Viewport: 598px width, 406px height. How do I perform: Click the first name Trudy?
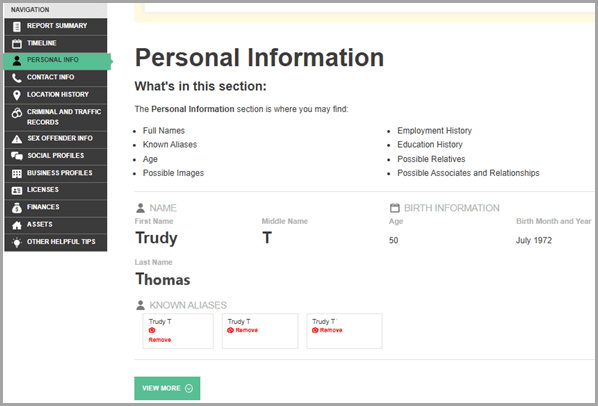156,238
